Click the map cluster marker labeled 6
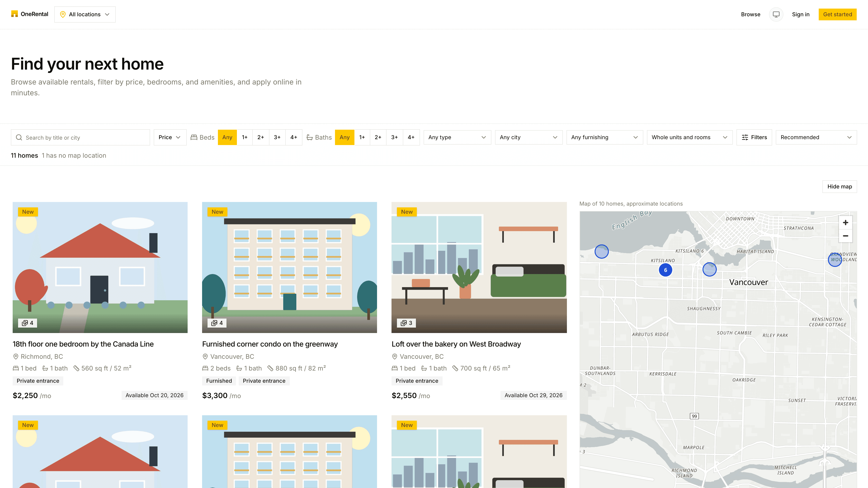The height and width of the screenshot is (488, 868). pos(665,270)
